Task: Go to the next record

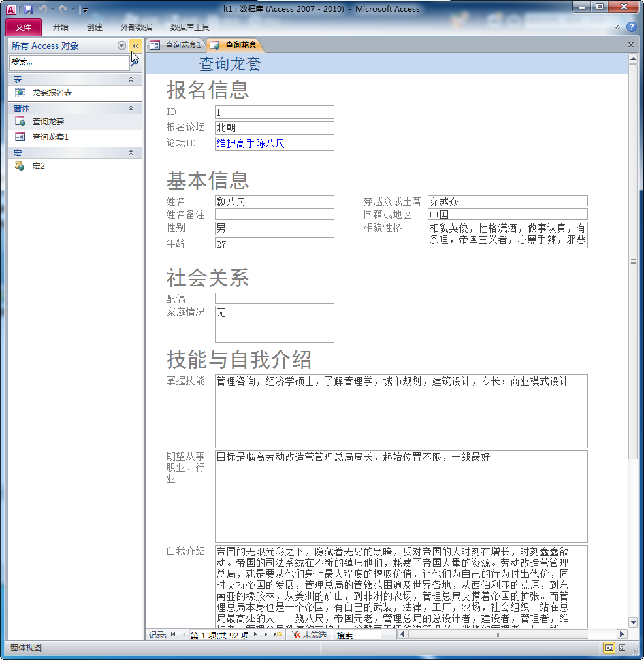Action: [255, 635]
